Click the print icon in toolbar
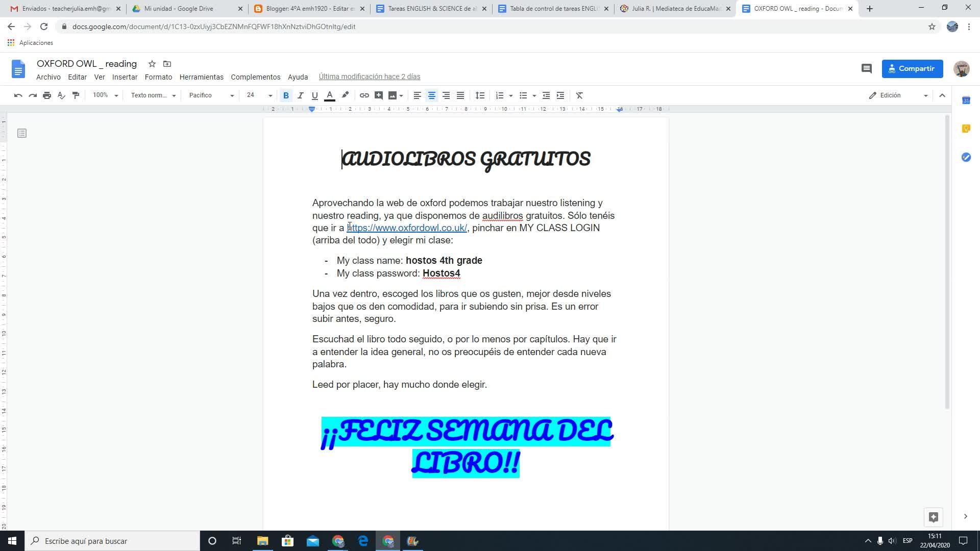The height and width of the screenshot is (551, 980). 47,95
